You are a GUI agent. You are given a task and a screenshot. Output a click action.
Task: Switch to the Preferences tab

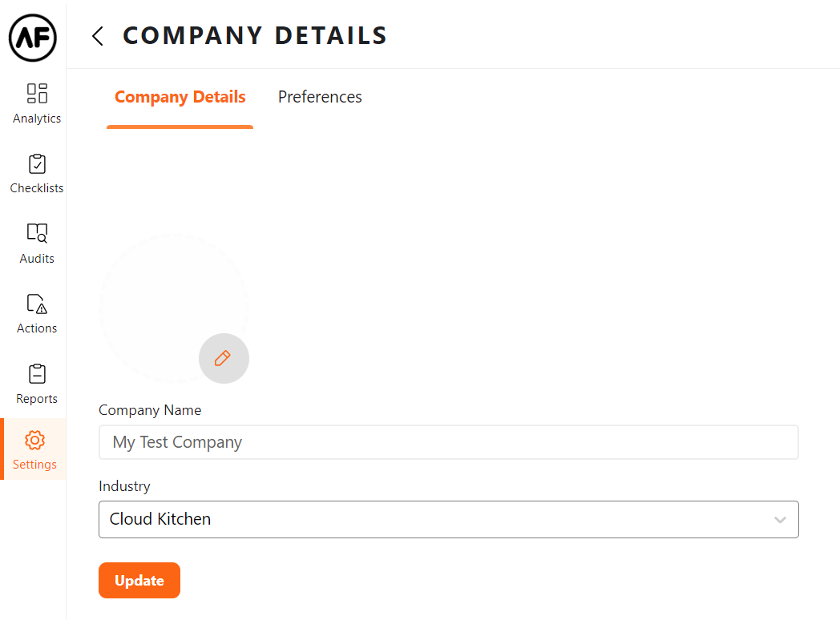(320, 97)
